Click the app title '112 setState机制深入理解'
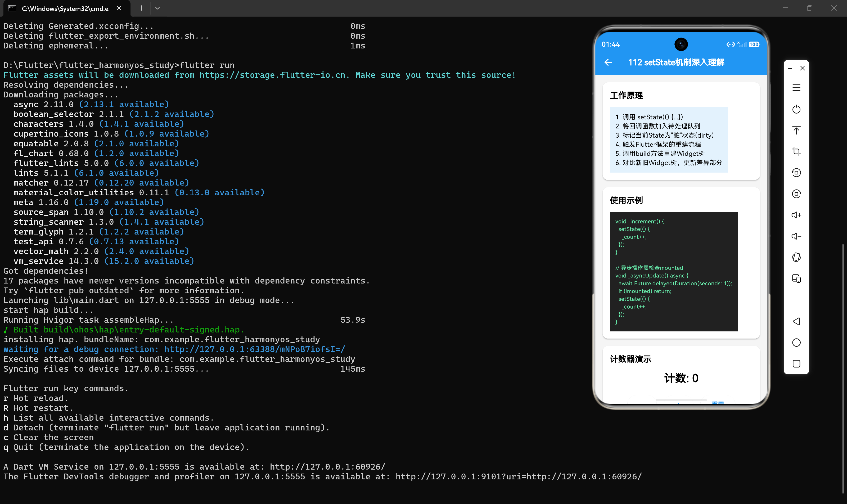 pos(676,62)
